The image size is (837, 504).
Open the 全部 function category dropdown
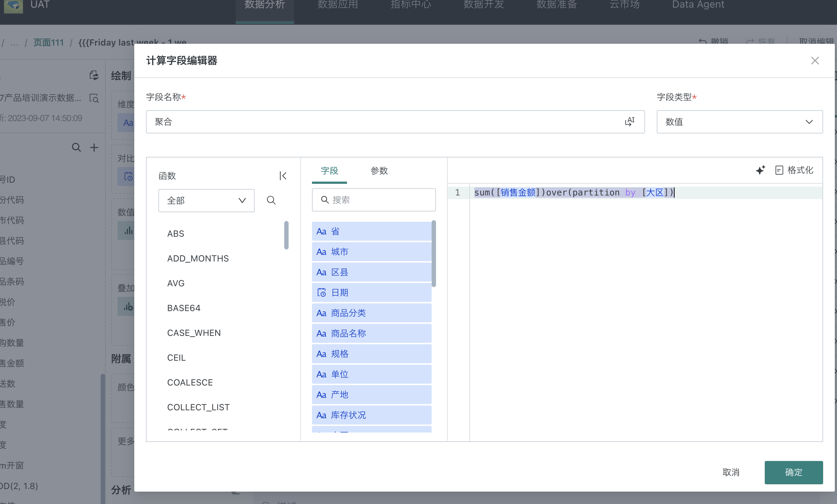(206, 200)
